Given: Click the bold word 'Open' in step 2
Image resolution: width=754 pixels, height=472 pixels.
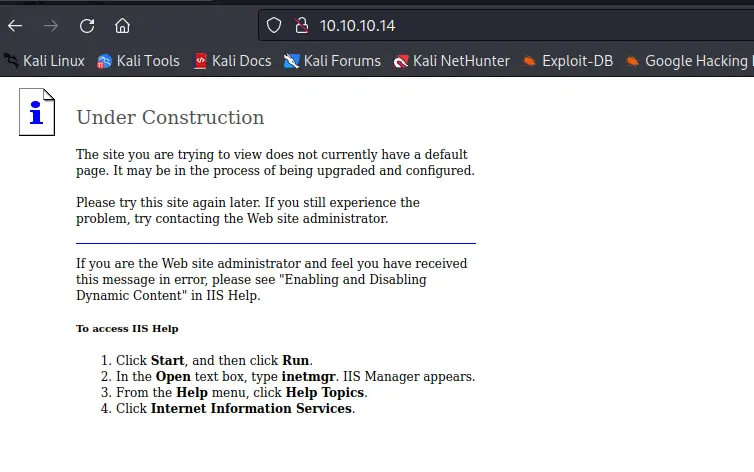Looking at the screenshot, I should coord(173,376).
